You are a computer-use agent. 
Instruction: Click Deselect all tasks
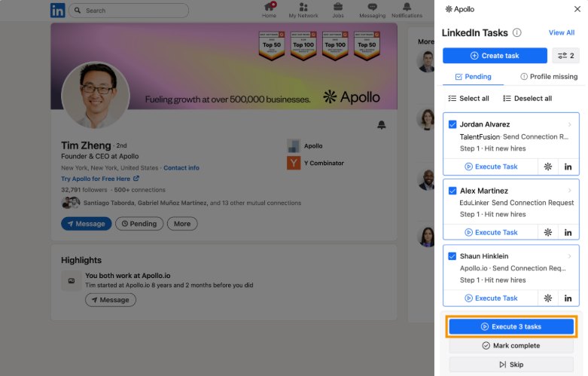[527, 98]
